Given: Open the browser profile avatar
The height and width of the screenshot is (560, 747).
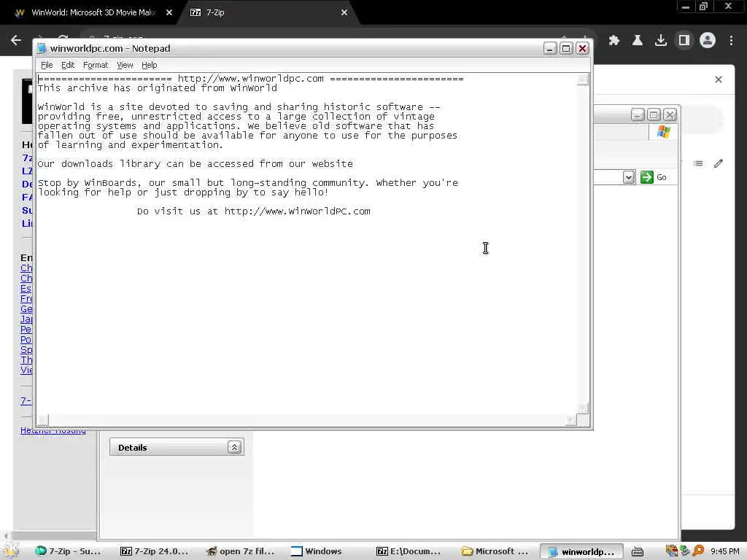Looking at the screenshot, I should click(708, 41).
